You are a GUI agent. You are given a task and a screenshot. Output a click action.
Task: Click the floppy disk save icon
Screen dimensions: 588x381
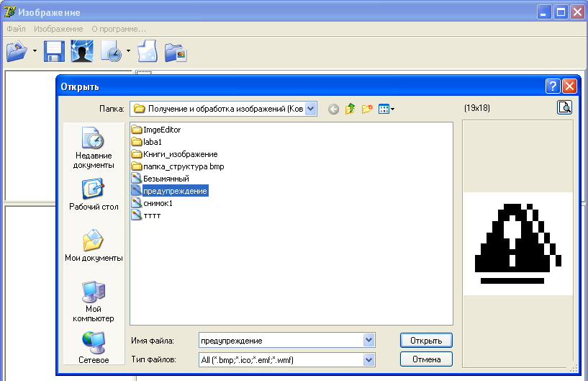55,51
